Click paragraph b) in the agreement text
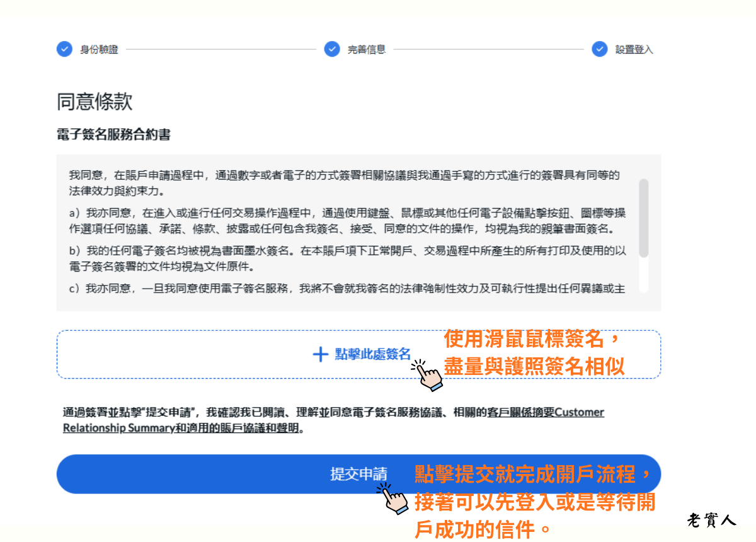This screenshot has height=542, width=756. point(346,258)
